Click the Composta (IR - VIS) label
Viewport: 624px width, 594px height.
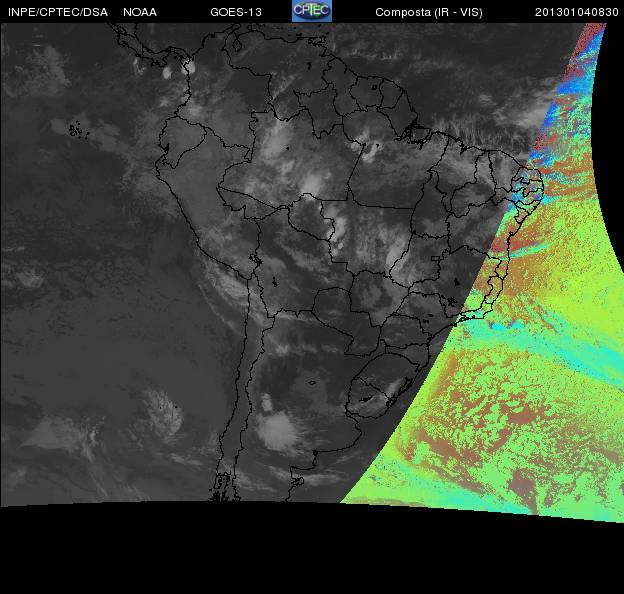click(429, 13)
